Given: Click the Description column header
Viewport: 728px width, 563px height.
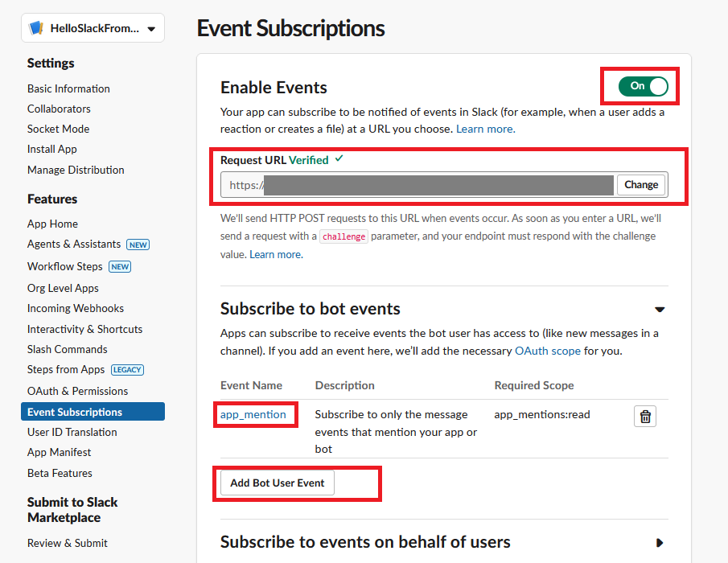Looking at the screenshot, I should (x=345, y=385).
